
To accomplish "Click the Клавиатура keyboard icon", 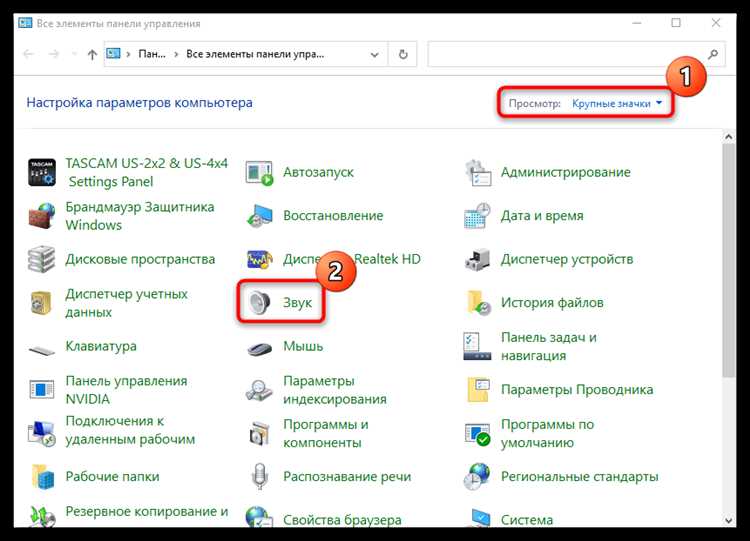I will coord(42,347).
